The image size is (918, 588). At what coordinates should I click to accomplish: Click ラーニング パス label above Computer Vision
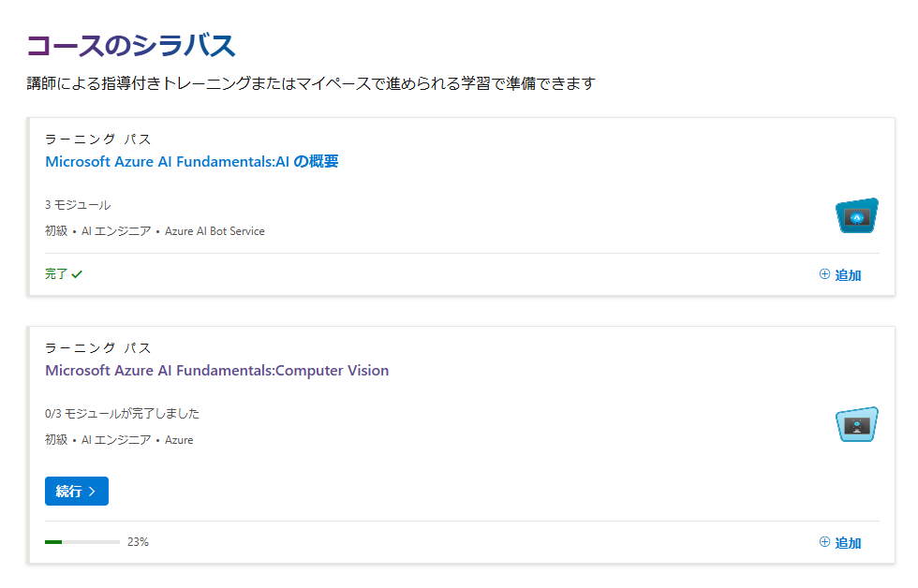pyautogui.click(x=98, y=348)
